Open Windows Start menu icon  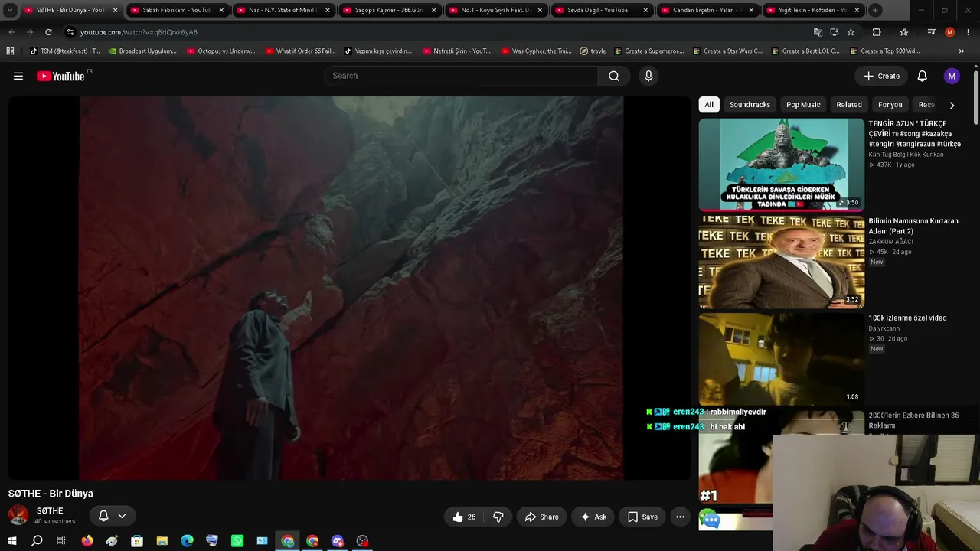click(x=11, y=541)
